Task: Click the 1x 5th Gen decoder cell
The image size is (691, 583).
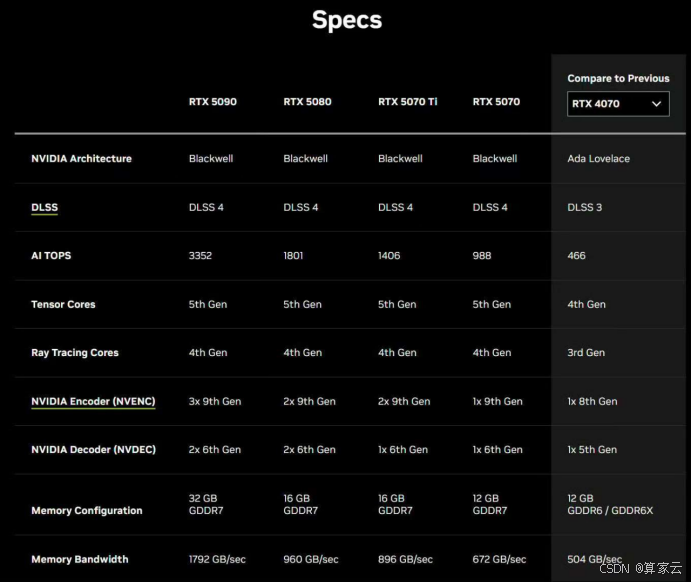Action: (x=592, y=450)
